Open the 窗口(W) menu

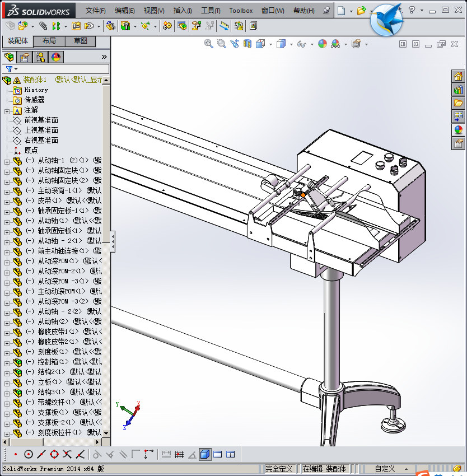tap(273, 11)
